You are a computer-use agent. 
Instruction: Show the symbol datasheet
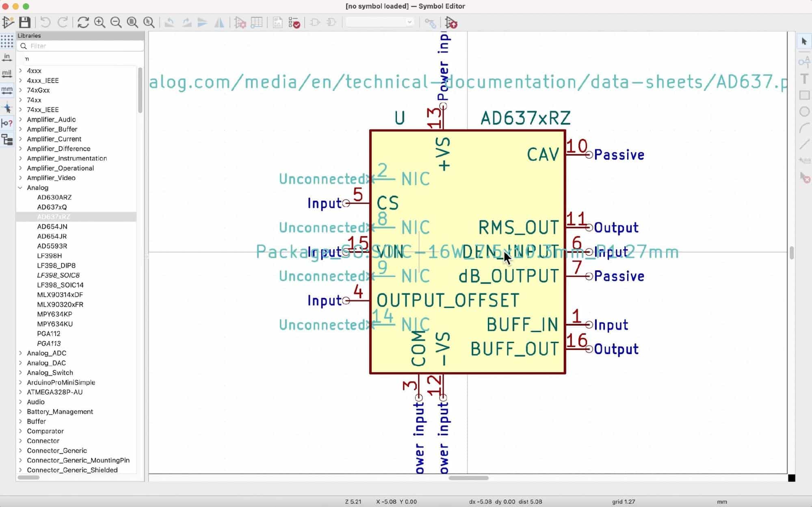(x=277, y=22)
